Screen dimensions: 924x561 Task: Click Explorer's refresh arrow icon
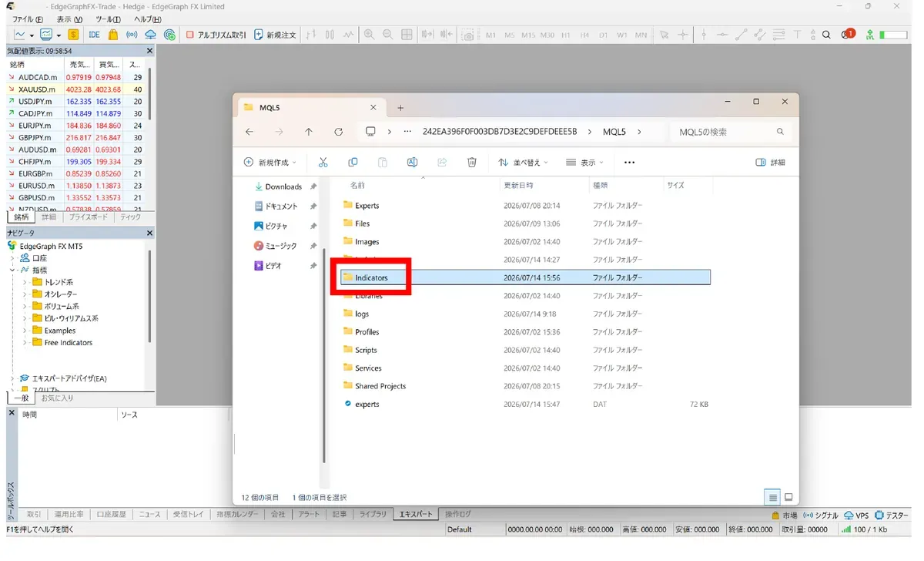[338, 132]
